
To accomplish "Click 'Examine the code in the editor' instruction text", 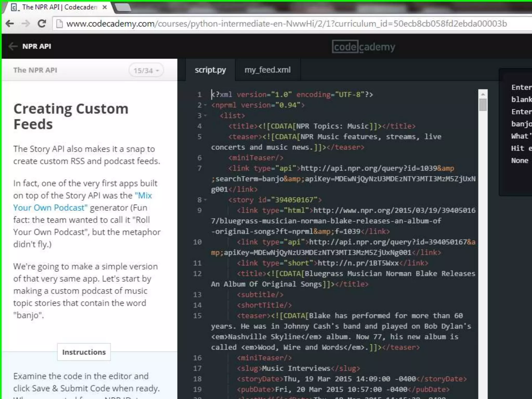I will pos(81,376).
